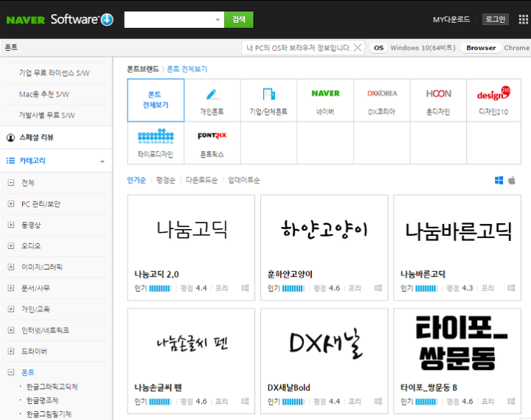Click the 로그인 button
This screenshot has width=531, height=420.
click(x=496, y=19)
